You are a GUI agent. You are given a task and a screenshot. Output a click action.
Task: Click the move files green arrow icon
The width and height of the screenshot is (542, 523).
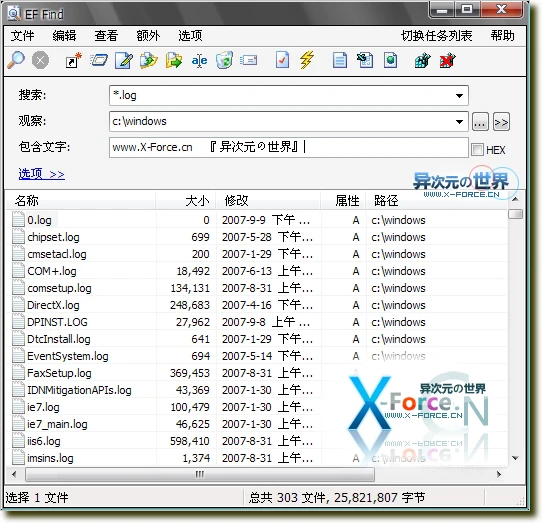point(174,60)
